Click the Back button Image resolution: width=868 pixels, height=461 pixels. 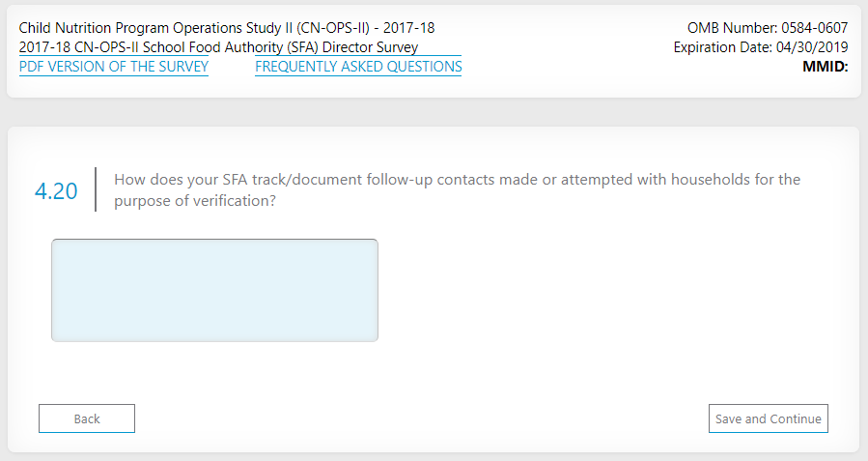(87, 418)
